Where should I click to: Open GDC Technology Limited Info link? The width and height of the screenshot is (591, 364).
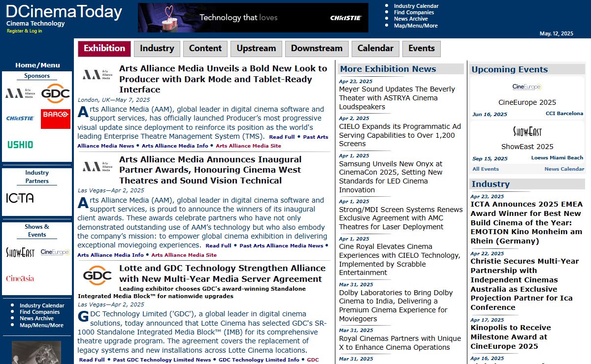point(259,360)
